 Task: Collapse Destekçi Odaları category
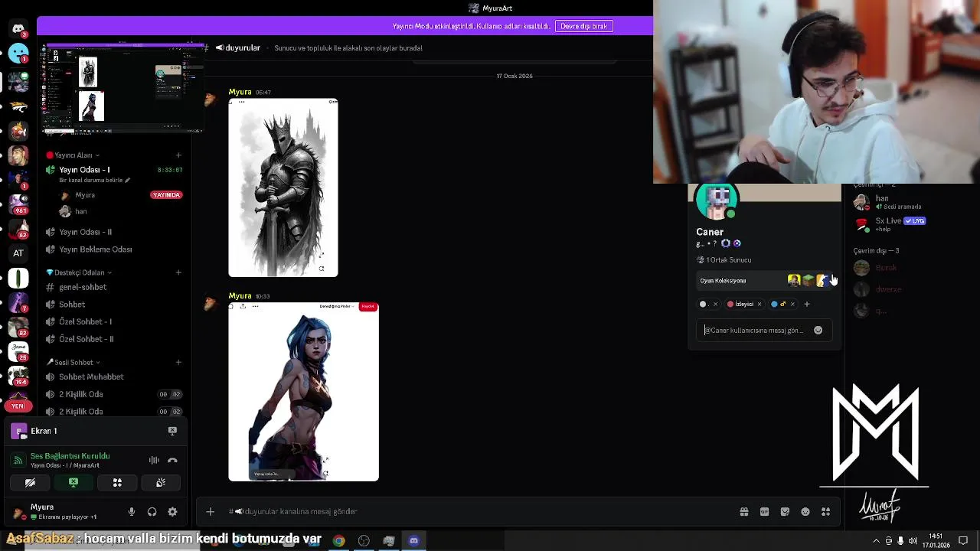[79, 272]
